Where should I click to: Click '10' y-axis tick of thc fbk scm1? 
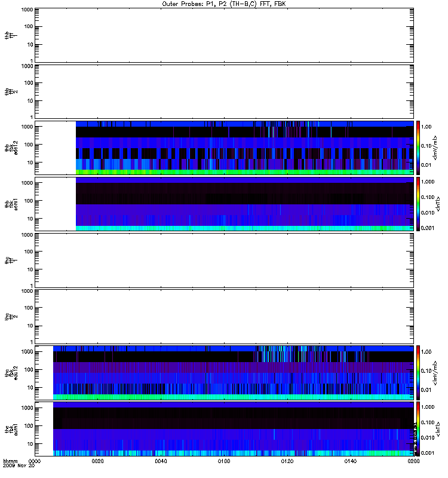30,444
